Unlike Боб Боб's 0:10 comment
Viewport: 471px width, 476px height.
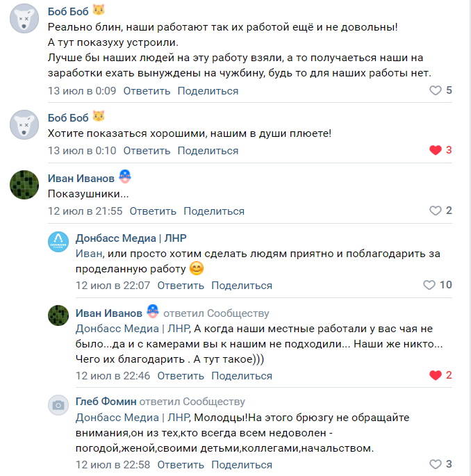(x=436, y=150)
